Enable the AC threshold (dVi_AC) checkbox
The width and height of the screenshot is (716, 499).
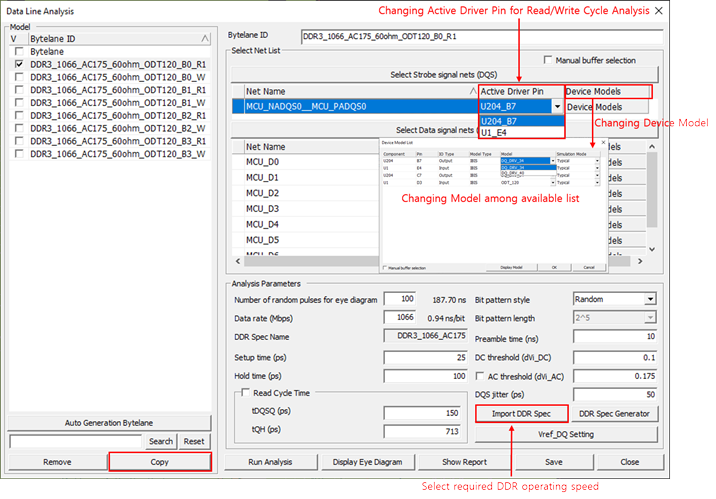pyautogui.click(x=479, y=375)
